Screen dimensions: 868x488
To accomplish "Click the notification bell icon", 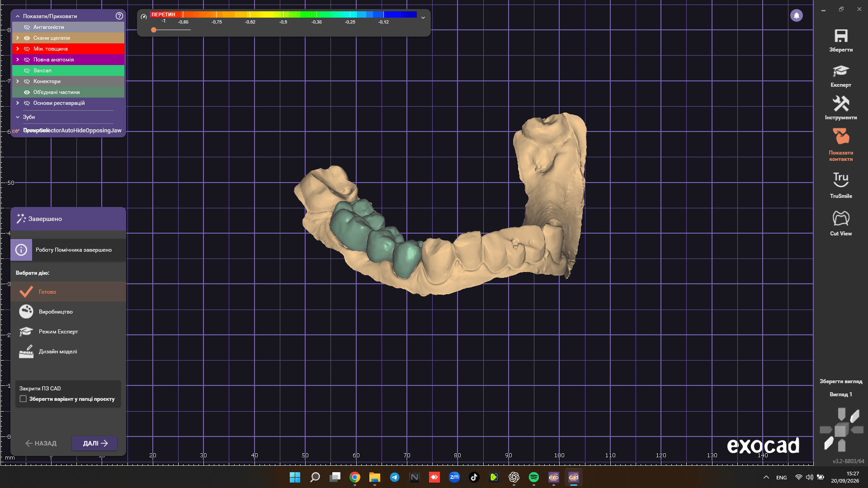I will [x=797, y=15].
